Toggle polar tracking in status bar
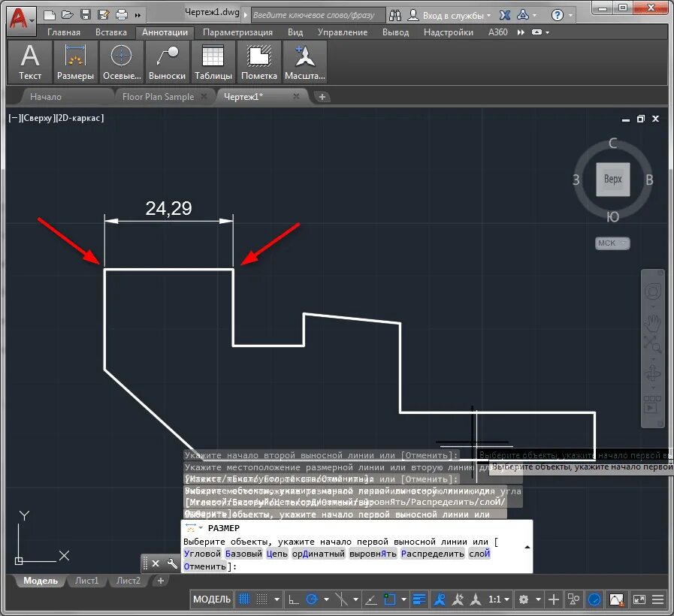 click(x=312, y=599)
